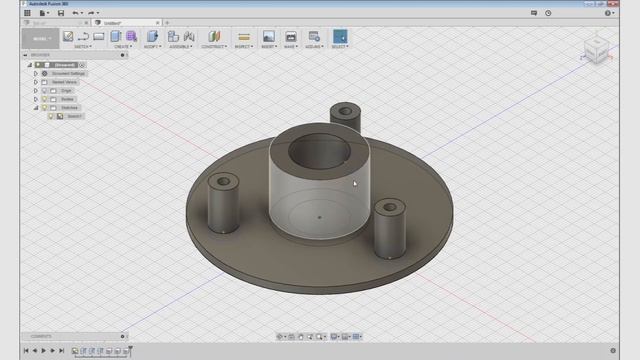Undo the last action

[x=76, y=13]
